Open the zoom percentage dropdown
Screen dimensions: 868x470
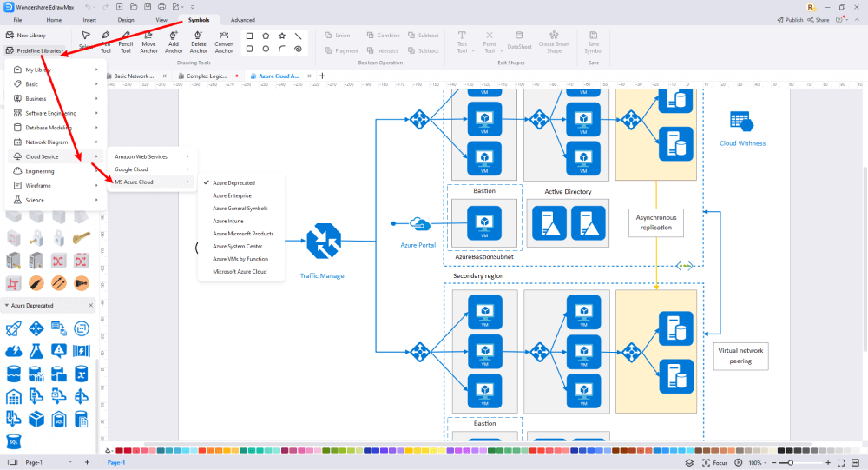pos(758,463)
